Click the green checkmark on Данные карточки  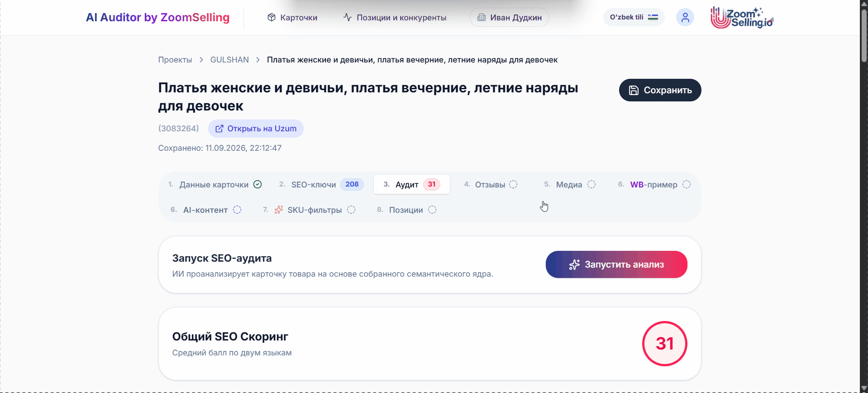[x=258, y=184]
